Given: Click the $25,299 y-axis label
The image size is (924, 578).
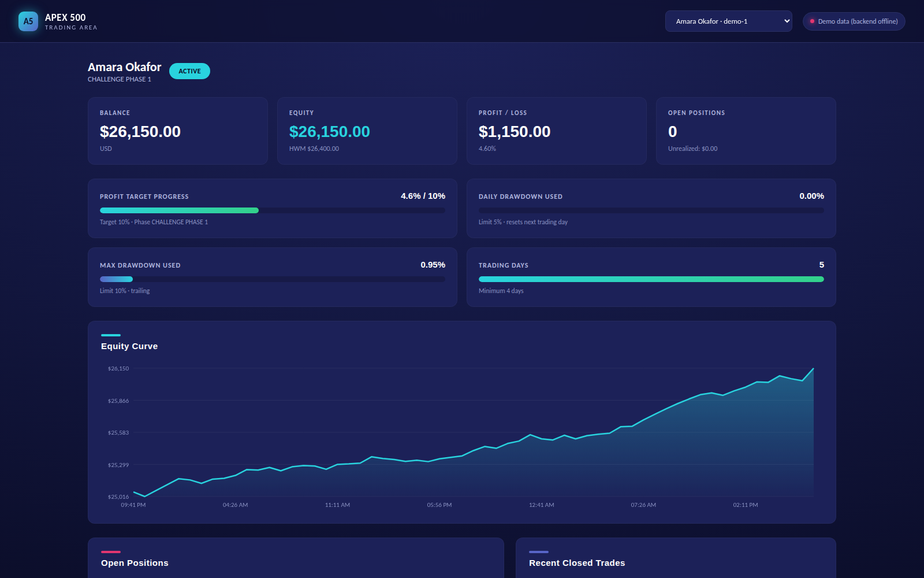Looking at the screenshot, I should 118,465.
